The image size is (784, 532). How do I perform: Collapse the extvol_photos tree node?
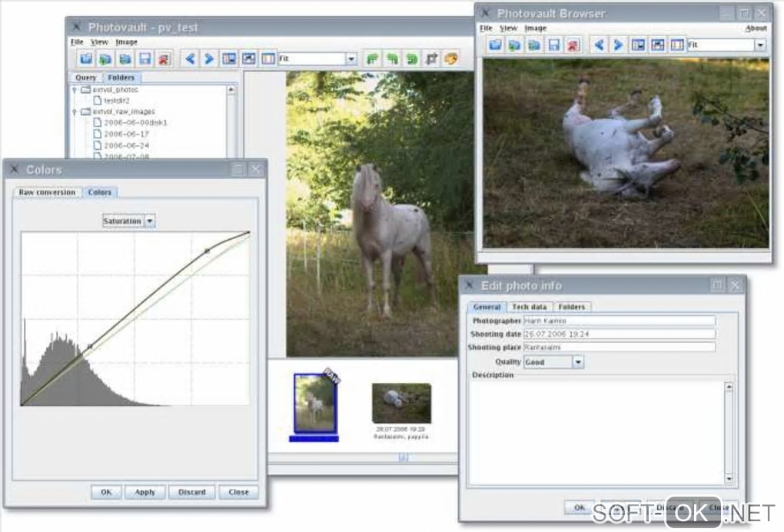75,90
